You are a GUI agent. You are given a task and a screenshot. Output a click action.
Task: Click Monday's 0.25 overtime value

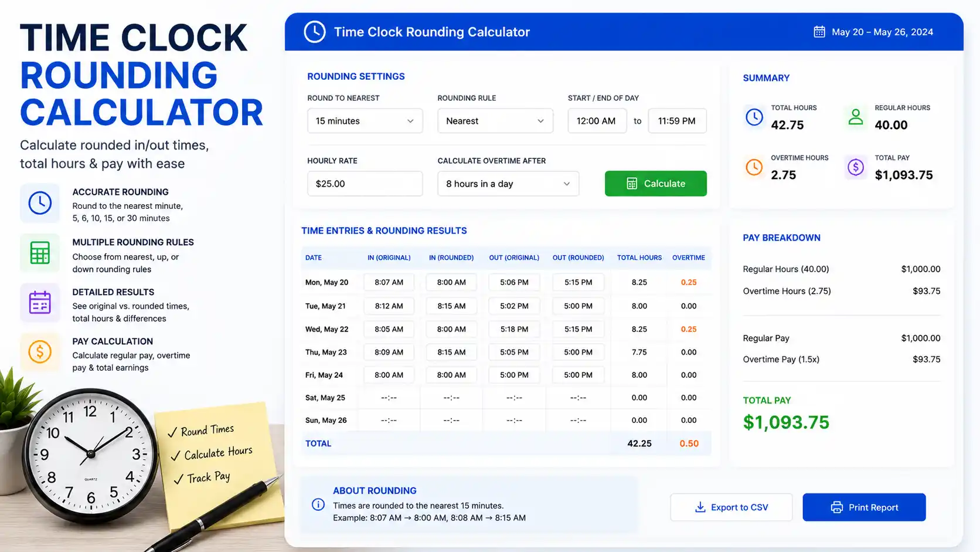tap(689, 282)
